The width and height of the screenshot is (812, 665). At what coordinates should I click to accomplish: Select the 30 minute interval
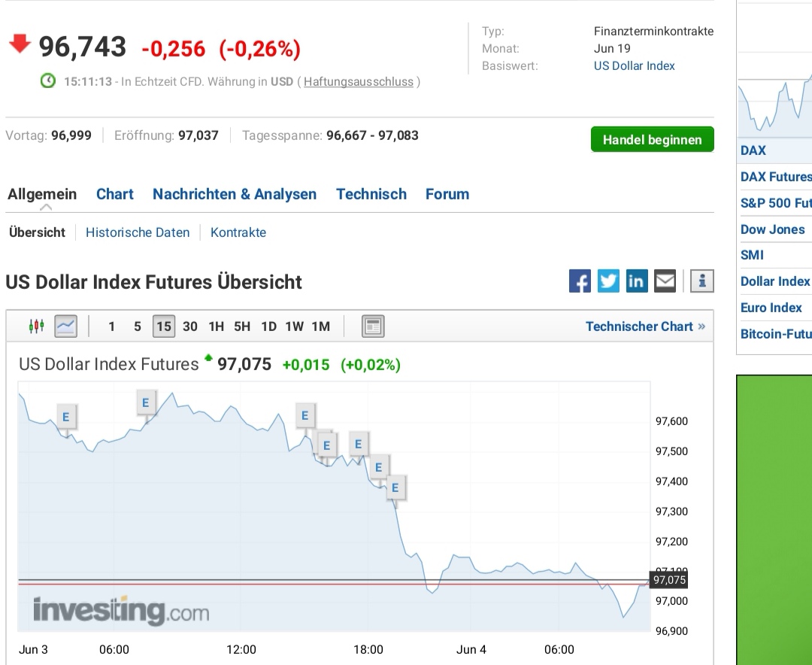click(x=190, y=326)
